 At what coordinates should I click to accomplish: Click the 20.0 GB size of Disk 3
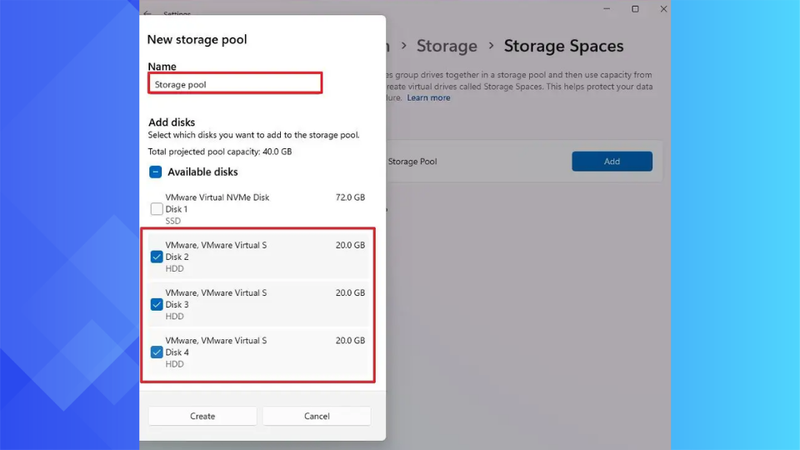pyautogui.click(x=350, y=293)
